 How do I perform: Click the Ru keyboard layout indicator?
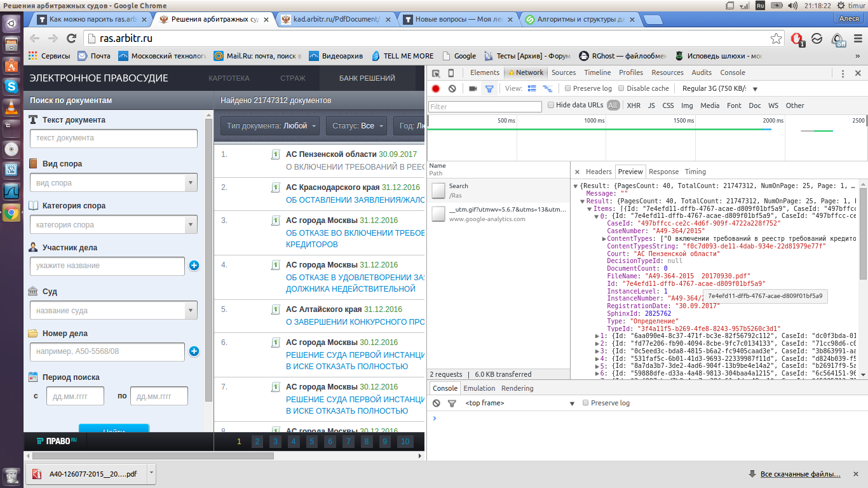tap(760, 5)
